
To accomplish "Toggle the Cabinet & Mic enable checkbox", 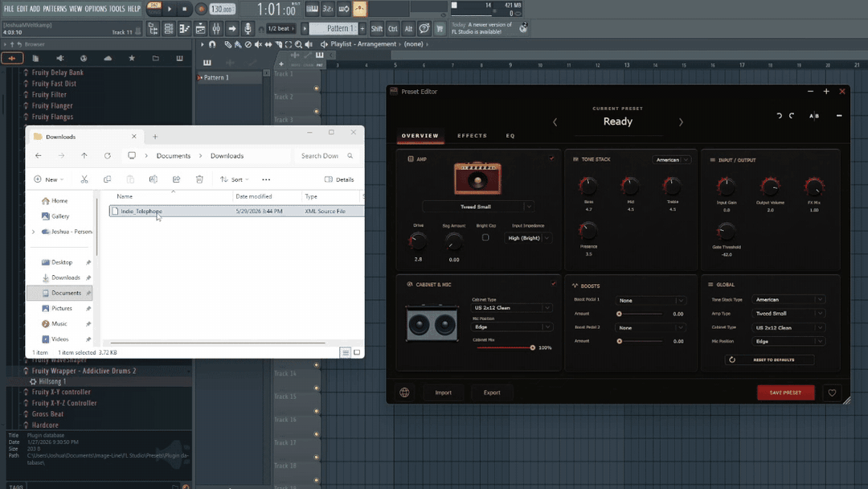I will pos(553,284).
